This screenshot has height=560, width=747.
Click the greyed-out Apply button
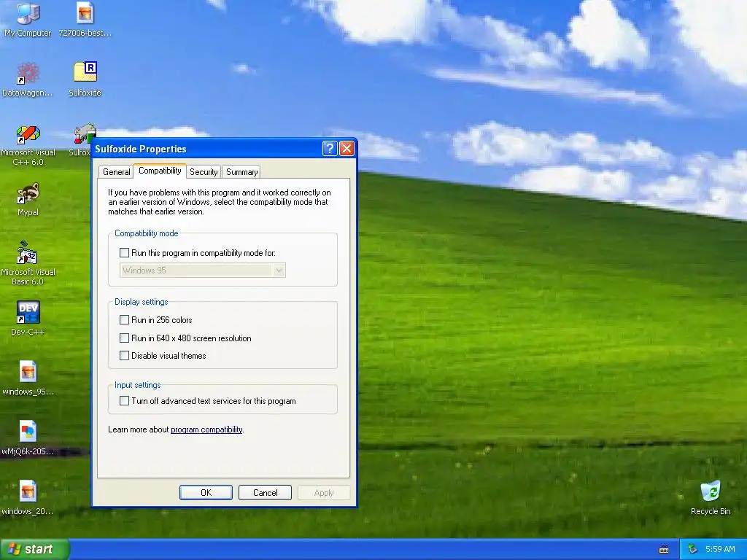[x=324, y=492]
